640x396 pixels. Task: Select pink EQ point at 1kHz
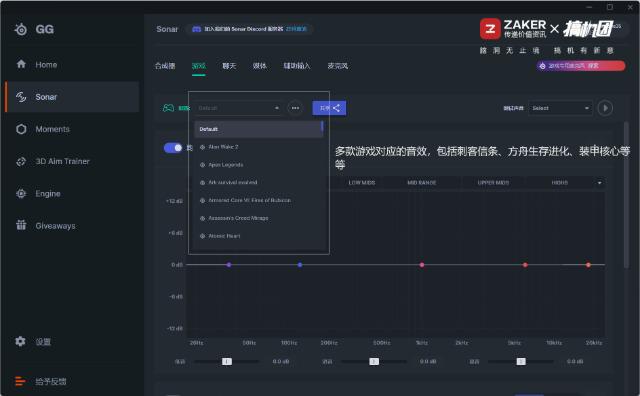click(422, 265)
